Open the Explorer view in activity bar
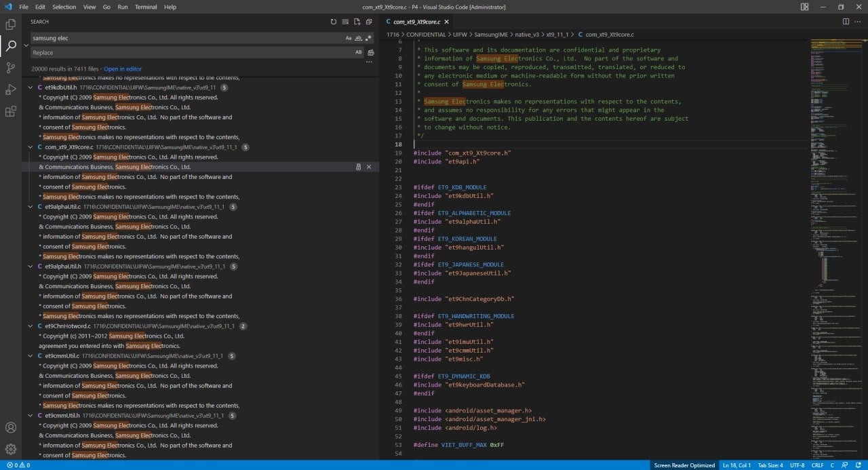This screenshot has width=868, height=470. pos(11,24)
